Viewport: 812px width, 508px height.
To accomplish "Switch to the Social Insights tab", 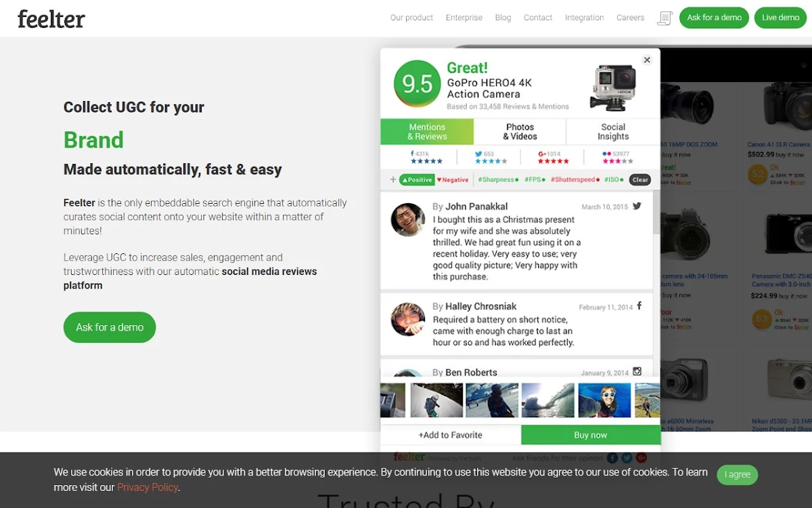I will point(613,131).
